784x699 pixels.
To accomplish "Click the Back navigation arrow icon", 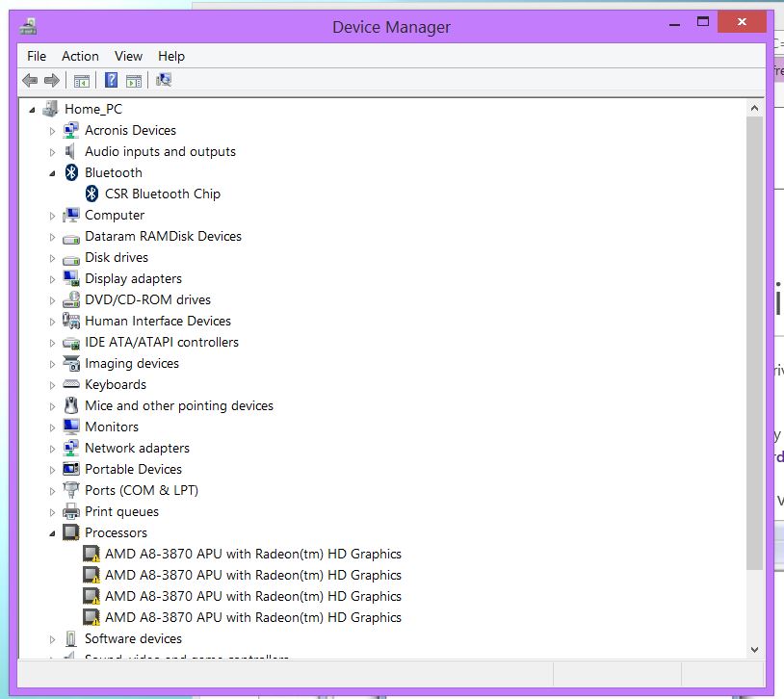I will pos(29,80).
